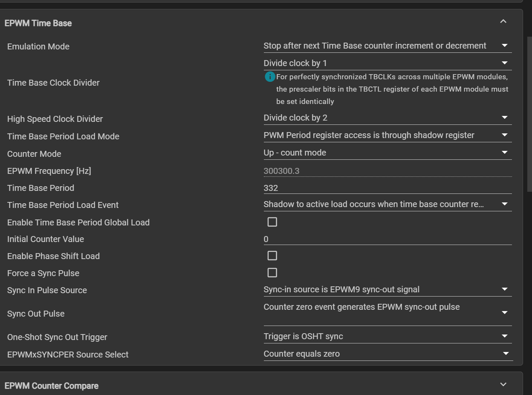Image resolution: width=532 pixels, height=395 pixels.
Task: Click the High Speed Clock Divider label
Action: tap(55, 119)
